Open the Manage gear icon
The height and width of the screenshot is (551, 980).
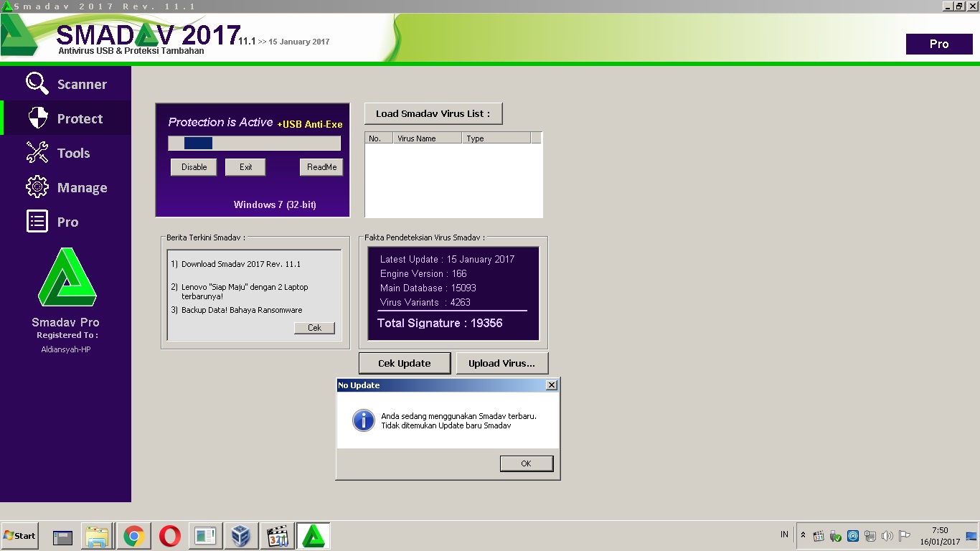click(37, 187)
